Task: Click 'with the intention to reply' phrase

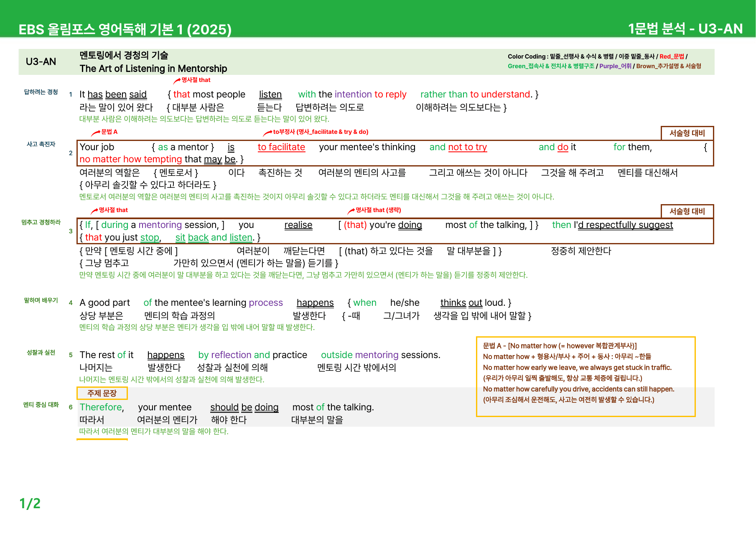Action: (352, 95)
